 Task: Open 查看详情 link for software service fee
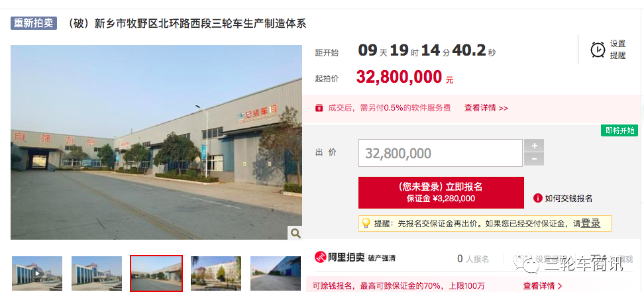(x=486, y=108)
